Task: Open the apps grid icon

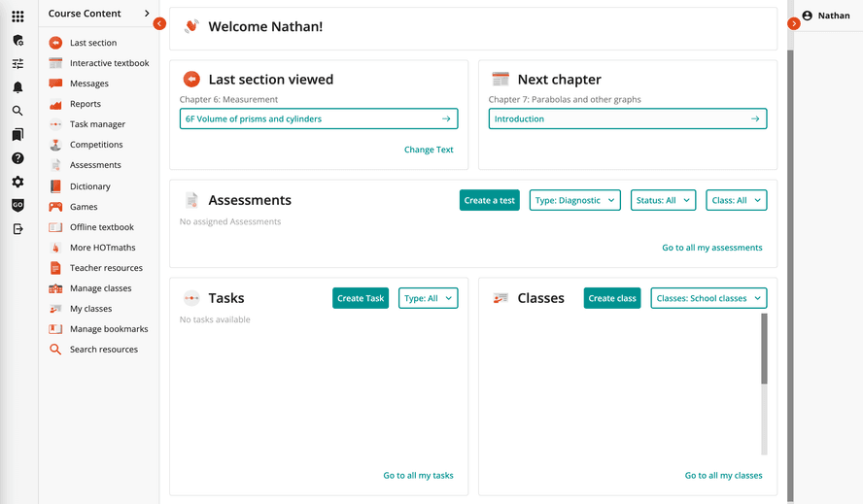Action: [17, 17]
